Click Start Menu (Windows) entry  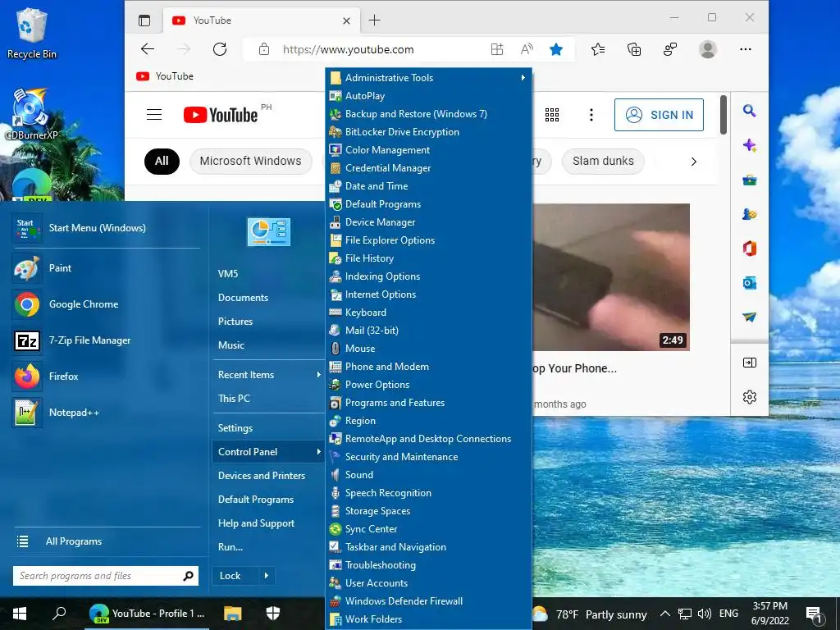tap(106, 228)
